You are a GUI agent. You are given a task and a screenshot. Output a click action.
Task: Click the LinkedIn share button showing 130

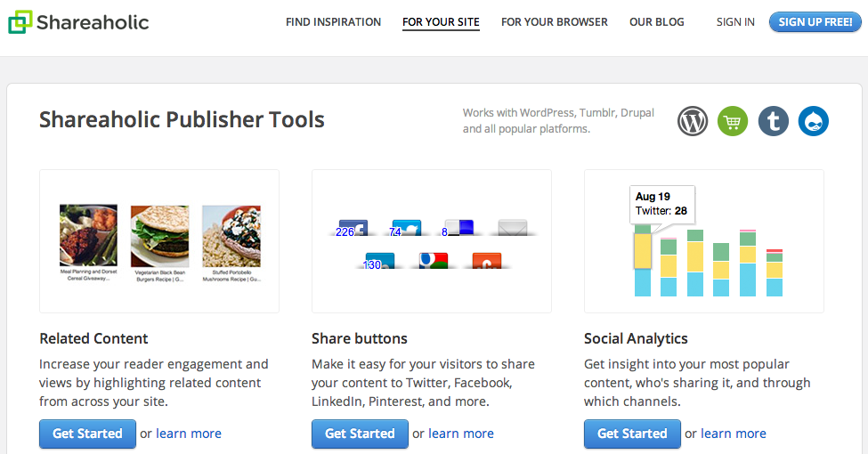379,261
